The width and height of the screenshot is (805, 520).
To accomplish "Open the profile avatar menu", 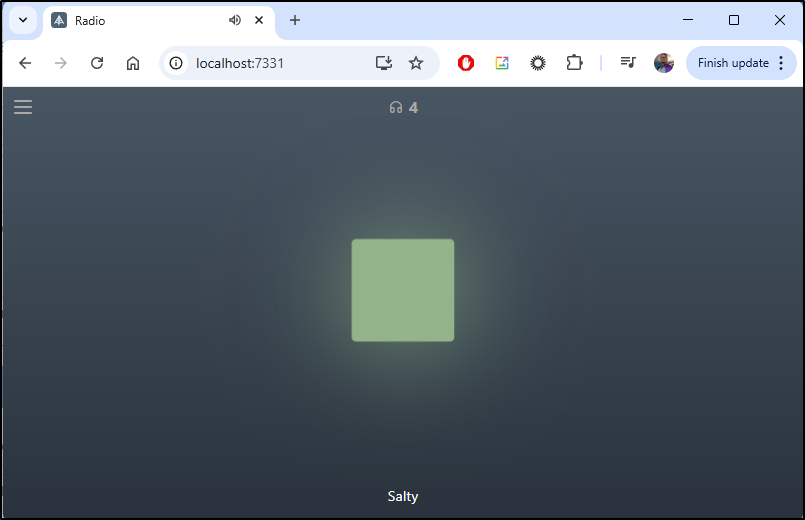I will tap(664, 63).
